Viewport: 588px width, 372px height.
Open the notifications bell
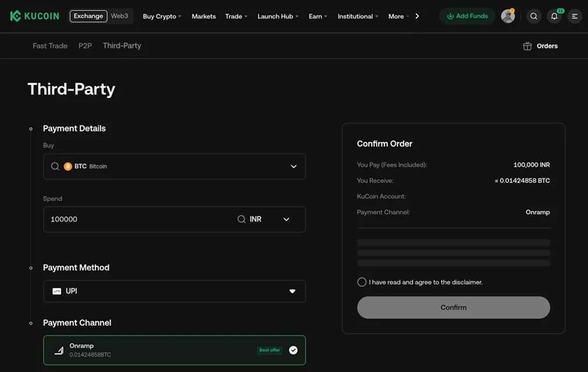[554, 16]
